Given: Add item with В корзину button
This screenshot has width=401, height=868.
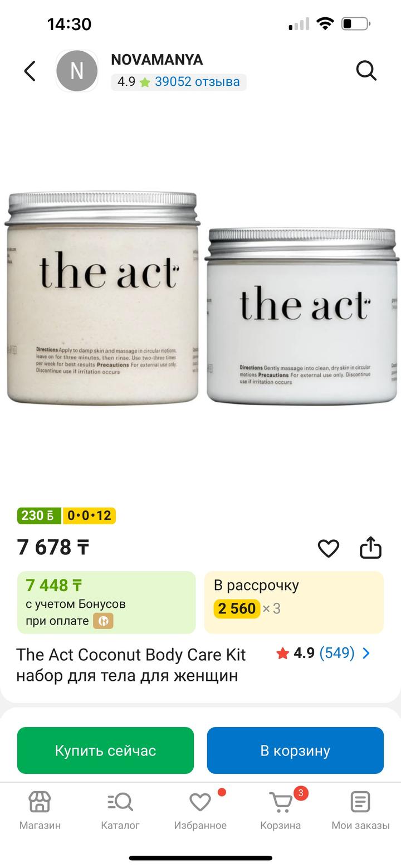Looking at the screenshot, I should (x=295, y=750).
